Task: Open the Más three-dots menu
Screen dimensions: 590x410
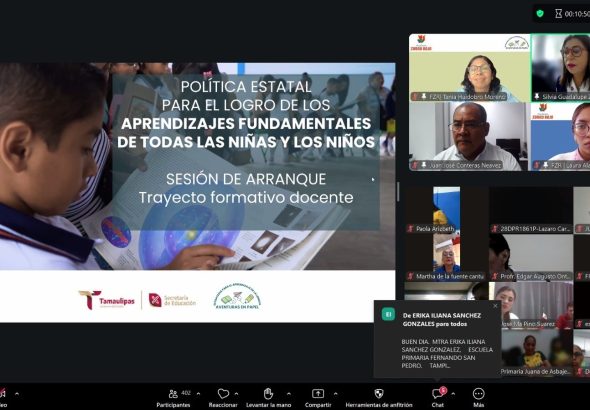Action: [478, 394]
